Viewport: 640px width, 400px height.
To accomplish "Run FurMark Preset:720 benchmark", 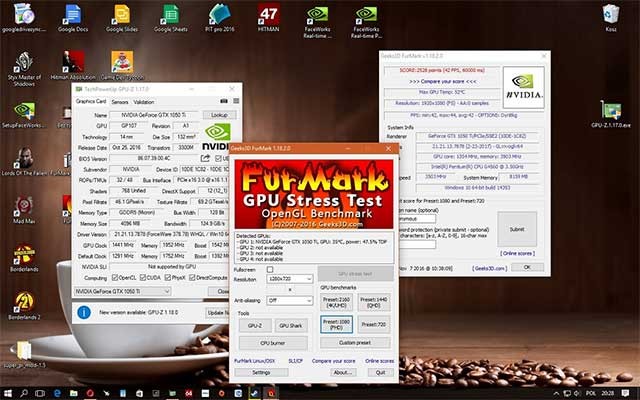I will coord(374,324).
